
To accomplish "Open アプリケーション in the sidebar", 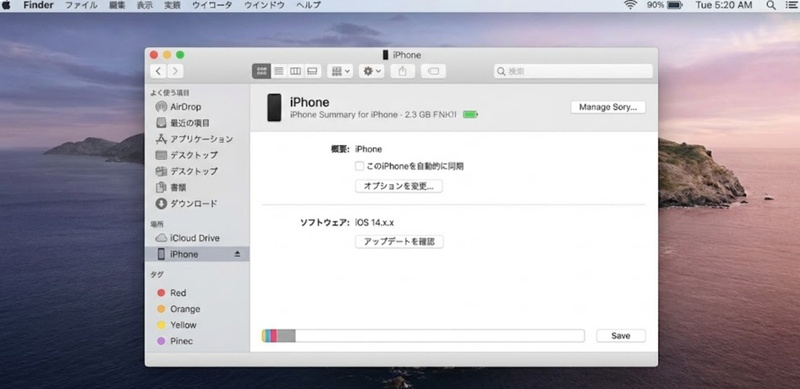I will point(197,139).
